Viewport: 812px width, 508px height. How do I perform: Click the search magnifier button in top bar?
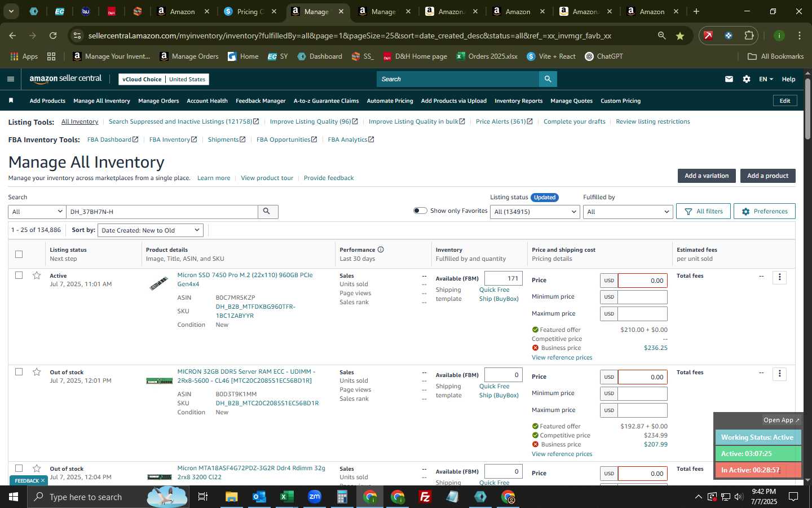548,79
